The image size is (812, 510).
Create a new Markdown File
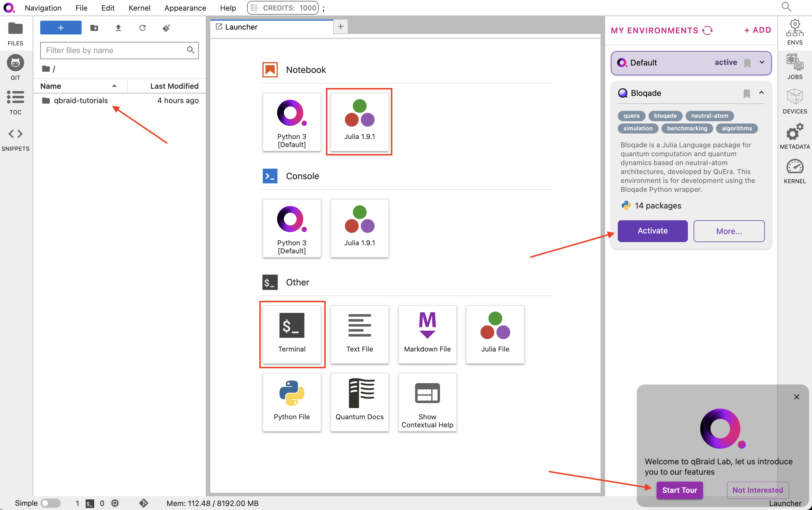(427, 334)
